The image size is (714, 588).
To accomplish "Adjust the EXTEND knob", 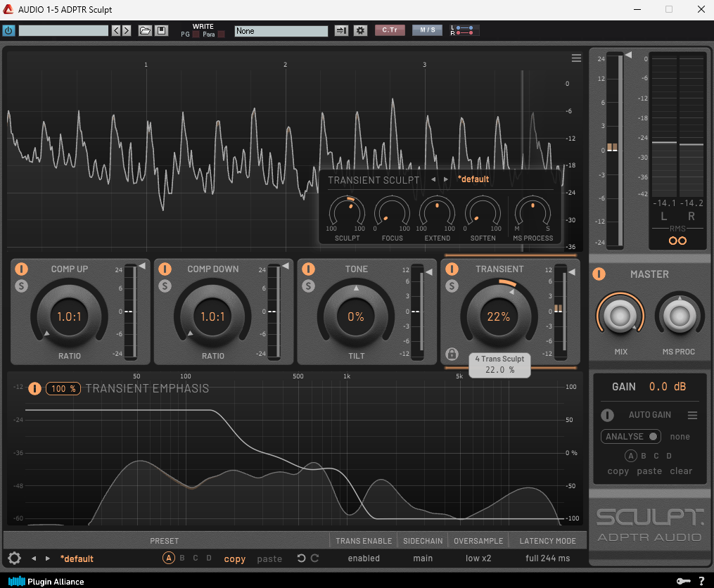I will [437, 212].
